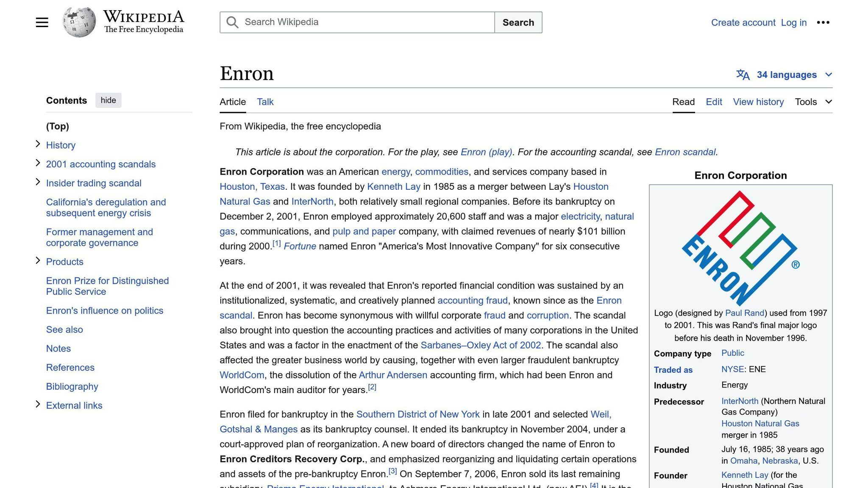Go to Enron's influence on politics

pyautogui.click(x=105, y=311)
